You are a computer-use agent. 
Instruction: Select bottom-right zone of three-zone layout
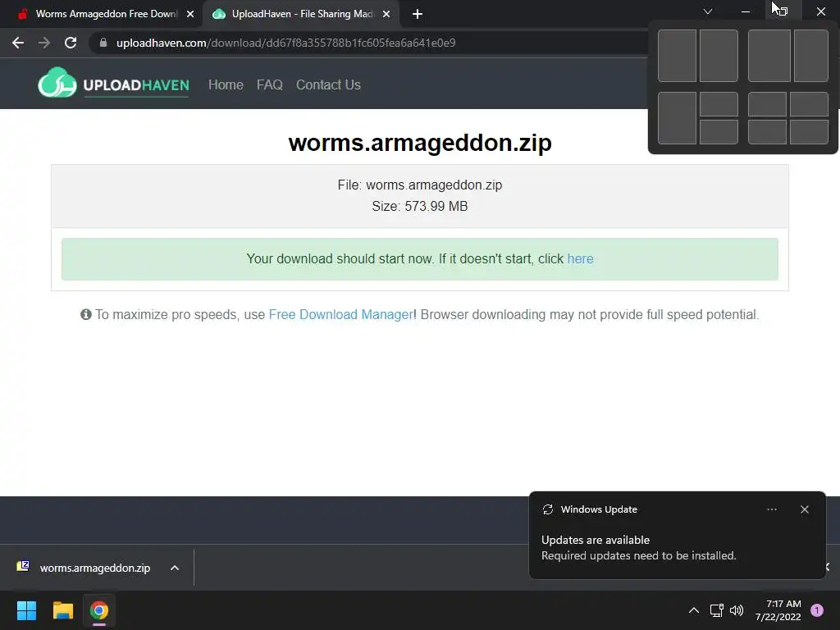point(719,132)
